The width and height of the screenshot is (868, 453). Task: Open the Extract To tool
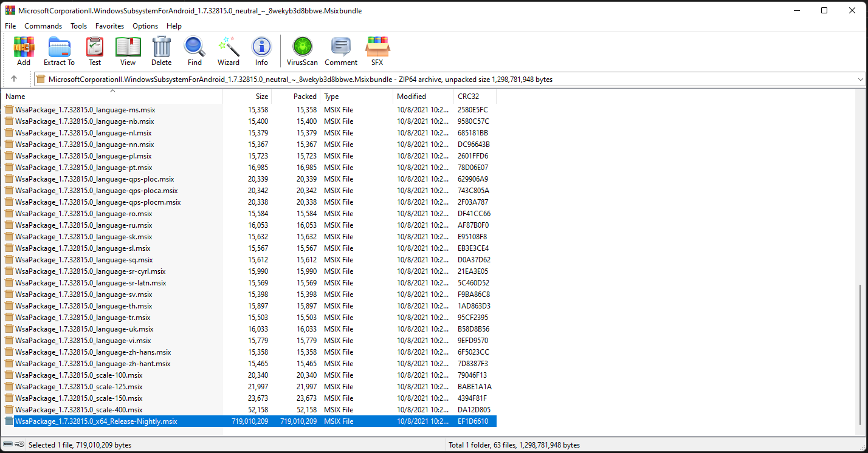coord(59,51)
